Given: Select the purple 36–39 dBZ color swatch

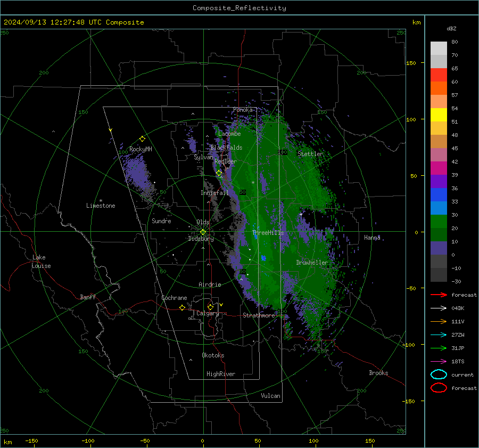Looking at the screenshot, I should pos(439,181).
